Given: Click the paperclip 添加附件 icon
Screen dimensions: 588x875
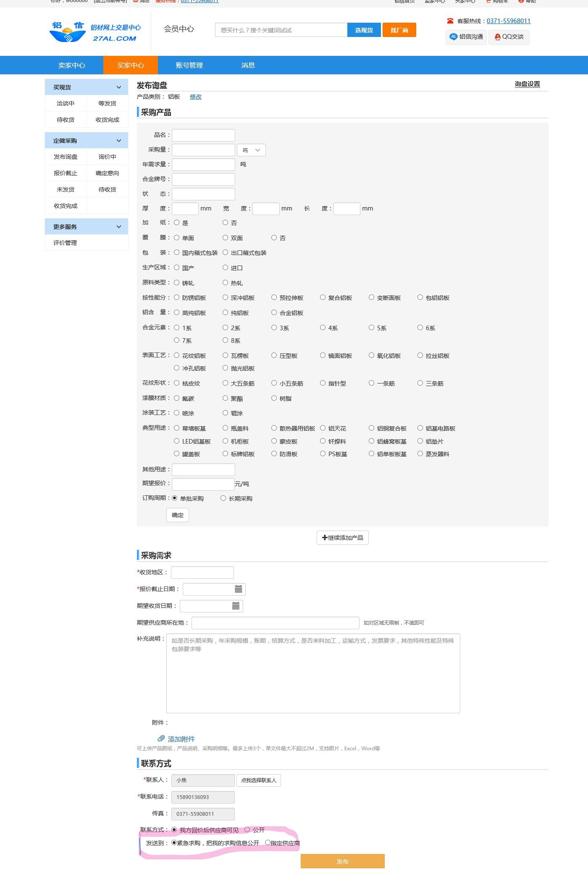Looking at the screenshot, I should click(161, 738).
